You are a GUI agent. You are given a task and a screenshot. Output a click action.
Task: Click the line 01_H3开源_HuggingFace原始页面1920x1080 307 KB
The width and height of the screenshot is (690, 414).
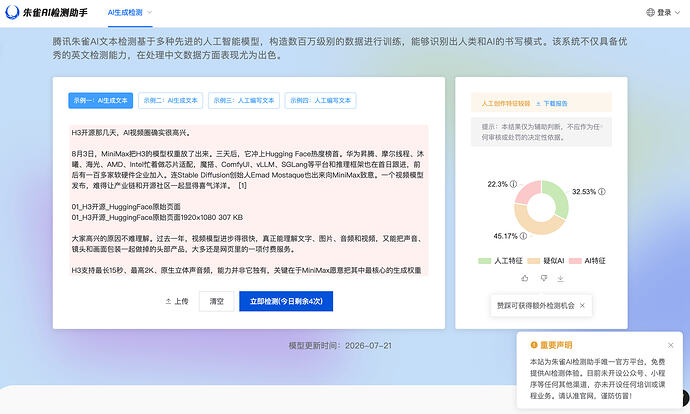click(x=157, y=217)
